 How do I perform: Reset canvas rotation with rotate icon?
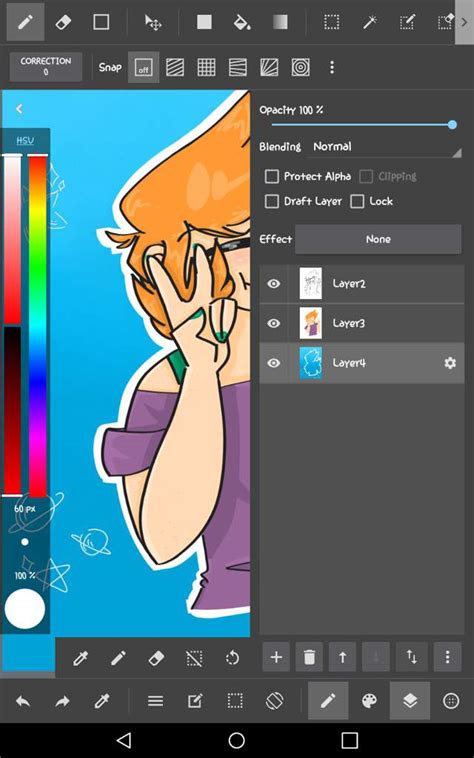[232, 658]
